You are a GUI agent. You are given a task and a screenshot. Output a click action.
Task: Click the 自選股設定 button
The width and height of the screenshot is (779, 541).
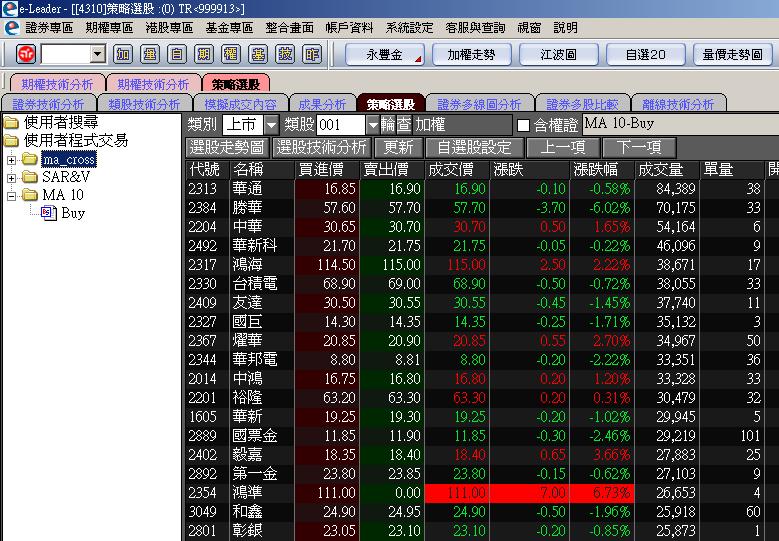[474, 148]
